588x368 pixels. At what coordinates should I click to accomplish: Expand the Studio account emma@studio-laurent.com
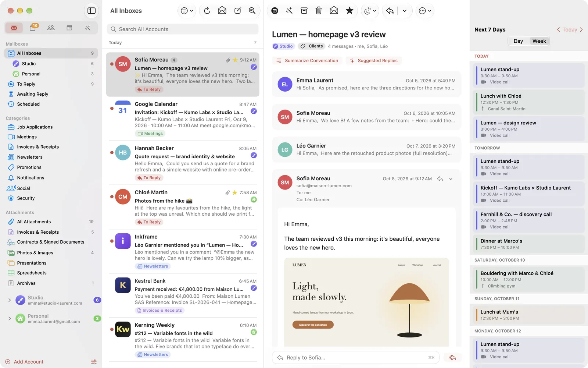tap(10, 300)
